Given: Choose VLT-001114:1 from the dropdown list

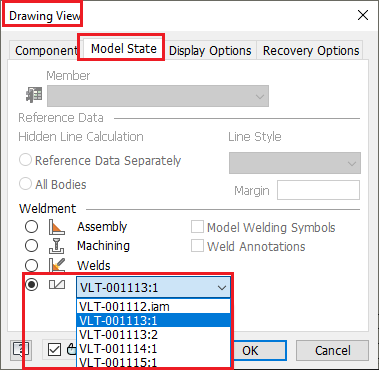Looking at the screenshot, I should click(x=153, y=349).
